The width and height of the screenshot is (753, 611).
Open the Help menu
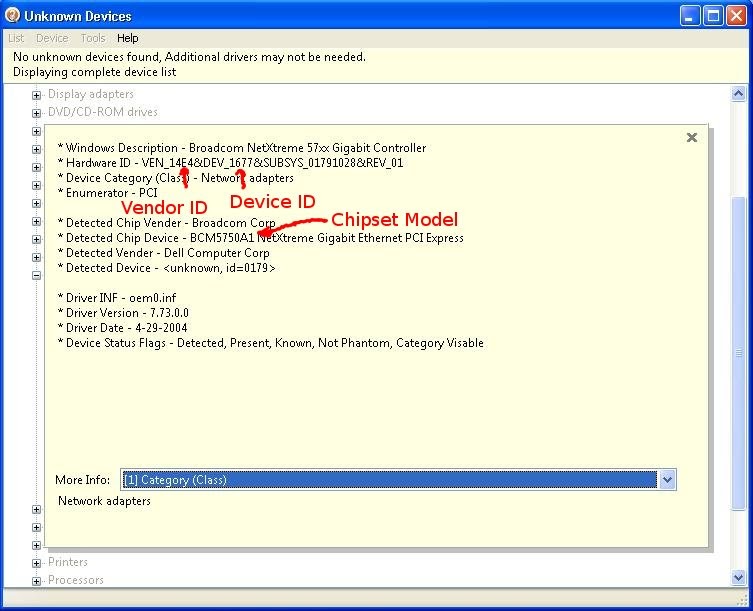tap(128, 38)
